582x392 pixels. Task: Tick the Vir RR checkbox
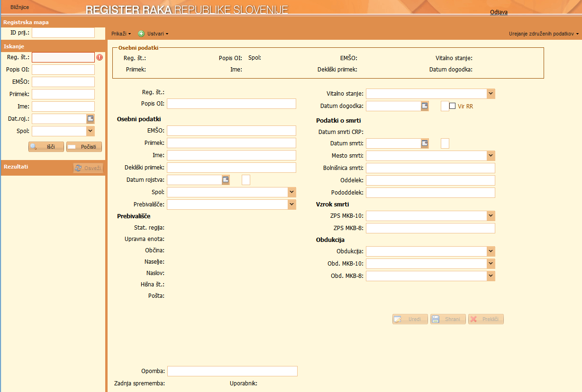coord(453,106)
